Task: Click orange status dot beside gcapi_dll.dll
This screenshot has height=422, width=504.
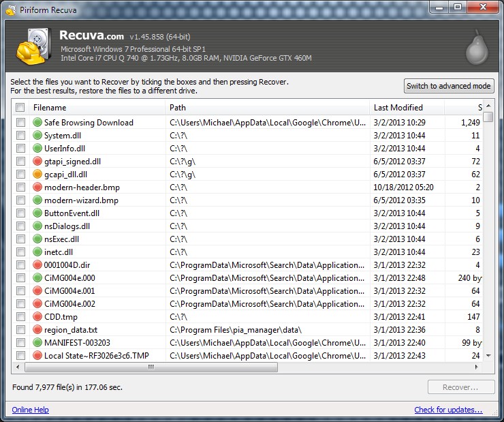Action: click(37, 175)
